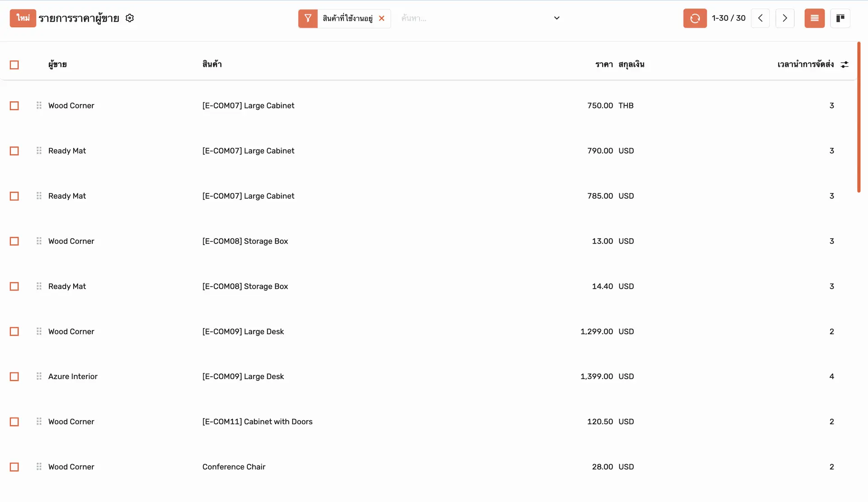The width and height of the screenshot is (868, 502).
Task: Open Storage Box product in the 14.40 row
Action: 245,286
